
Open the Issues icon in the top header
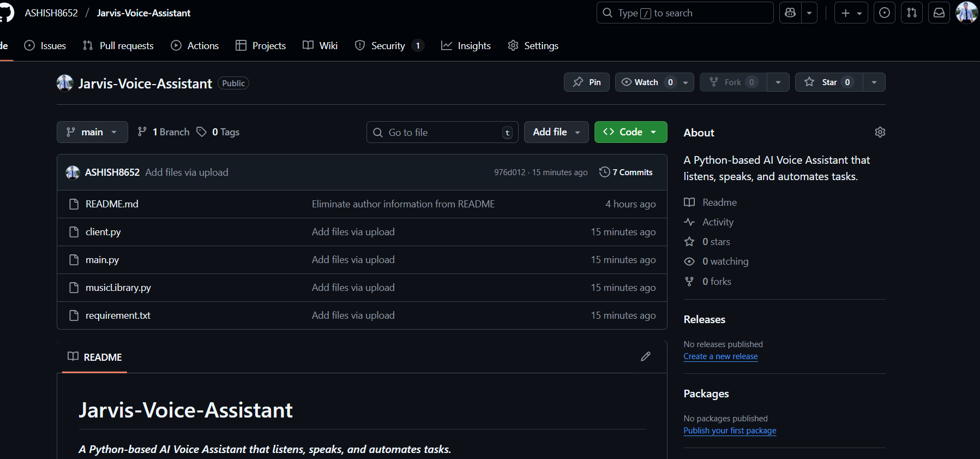click(x=885, y=13)
